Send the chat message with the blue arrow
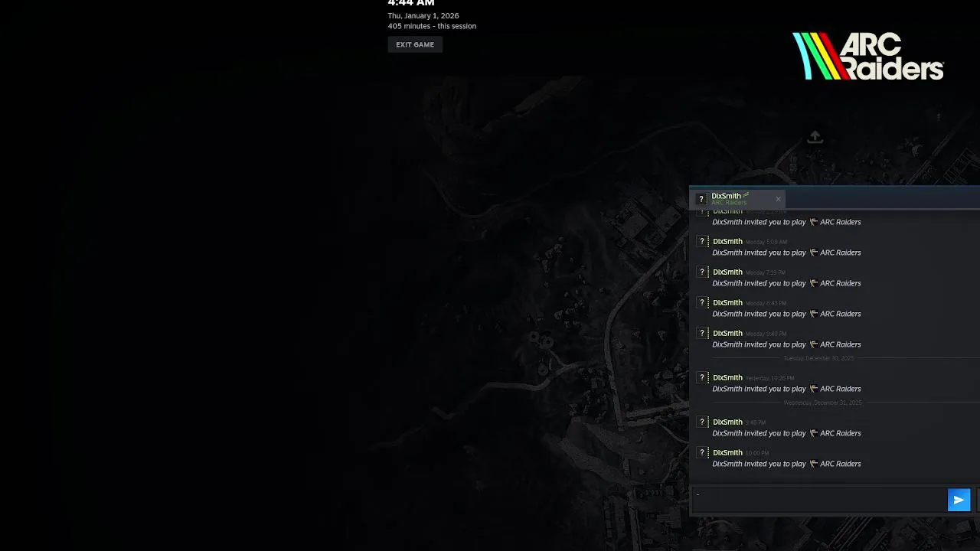The image size is (980, 551). click(x=959, y=500)
